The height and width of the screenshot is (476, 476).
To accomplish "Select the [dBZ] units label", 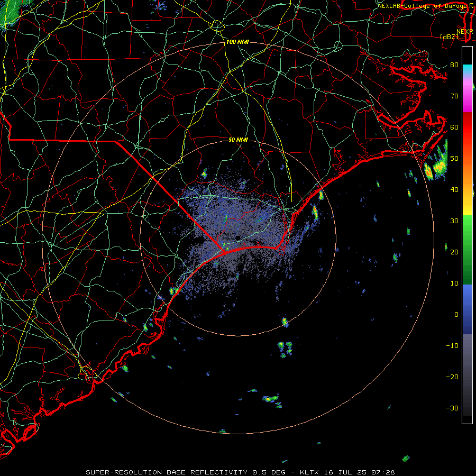I will pos(449,36).
